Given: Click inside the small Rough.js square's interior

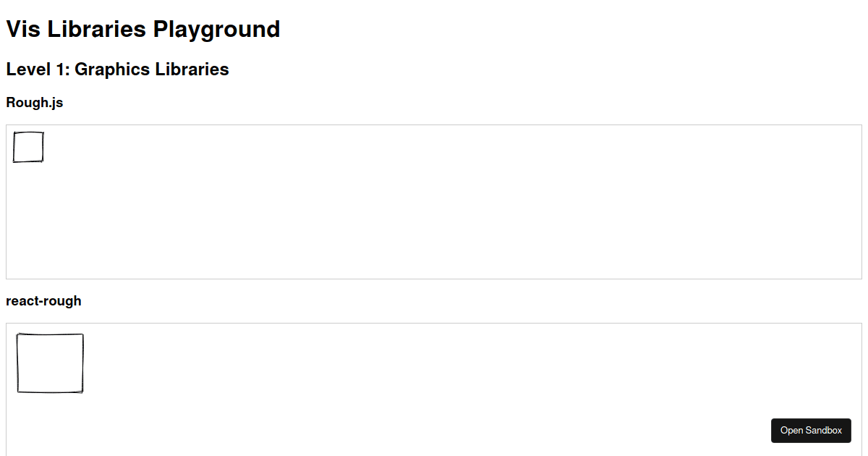Looking at the screenshot, I should point(28,147).
